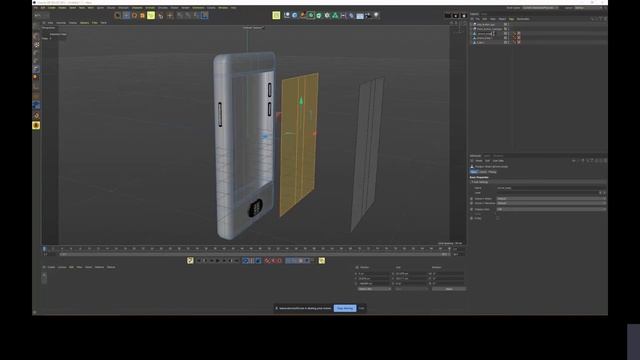Click the Undo arrow in top toolbar
This screenshot has width=640, height=360.
37,16
